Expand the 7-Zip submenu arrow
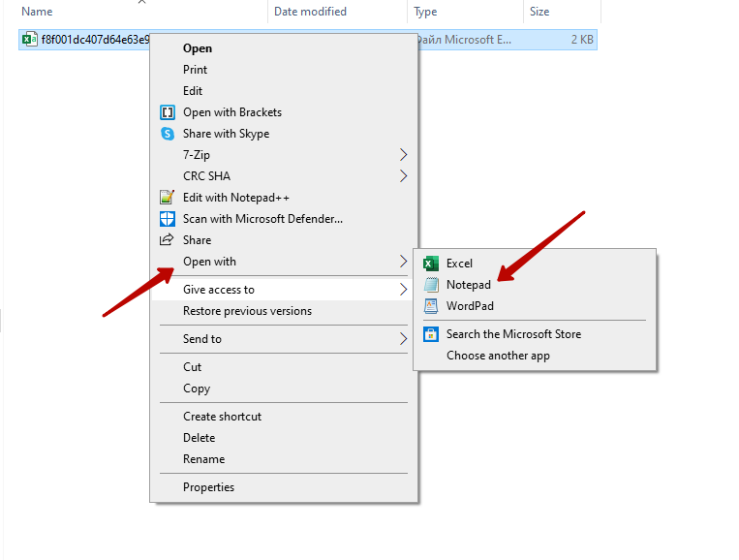The width and height of the screenshot is (739, 560). (x=403, y=155)
